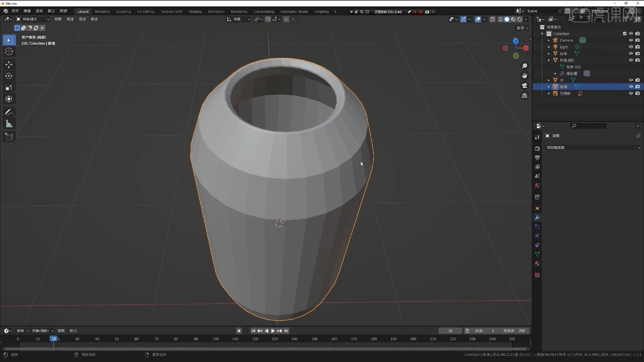Select the Add Cube tool
This screenshot has height=362, width=644.
(9, 137)
